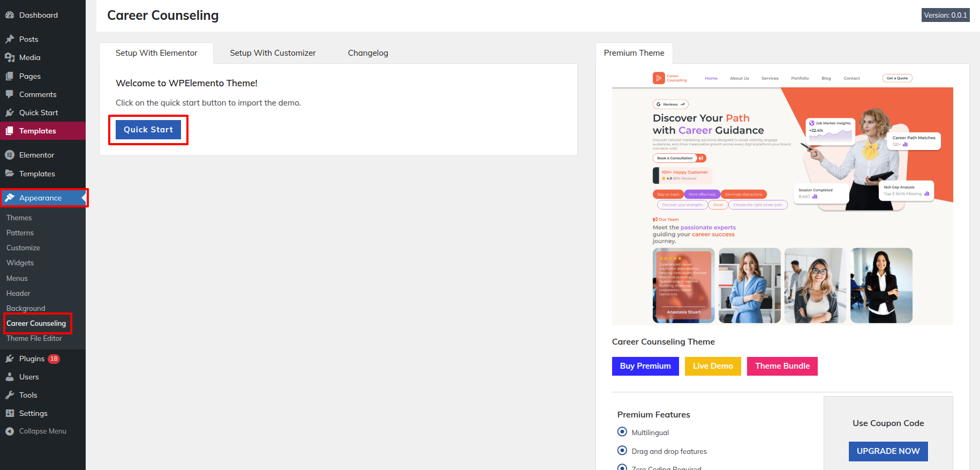This screenshot has height=470, width=980.
Task: Click the Quick Start sidebar icon
Action: [x=10, y=113]
